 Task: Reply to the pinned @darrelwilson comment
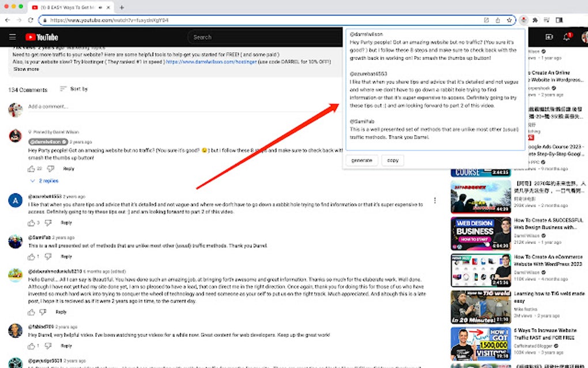click(x=69, y=169)
